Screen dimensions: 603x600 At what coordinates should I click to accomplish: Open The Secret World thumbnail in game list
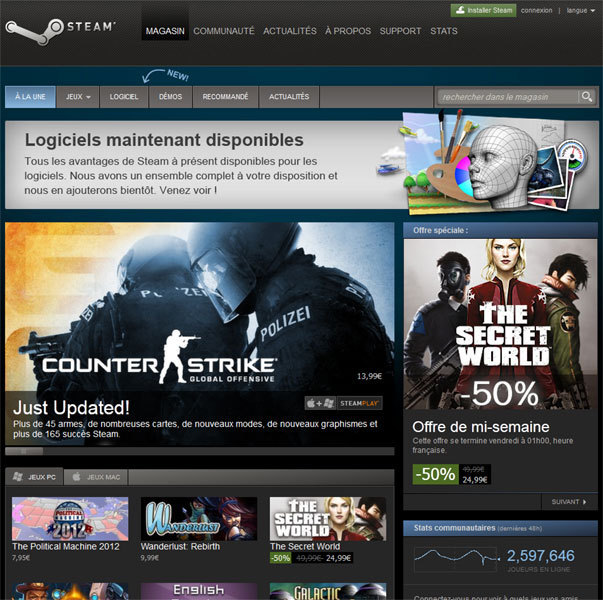[328, 518]
